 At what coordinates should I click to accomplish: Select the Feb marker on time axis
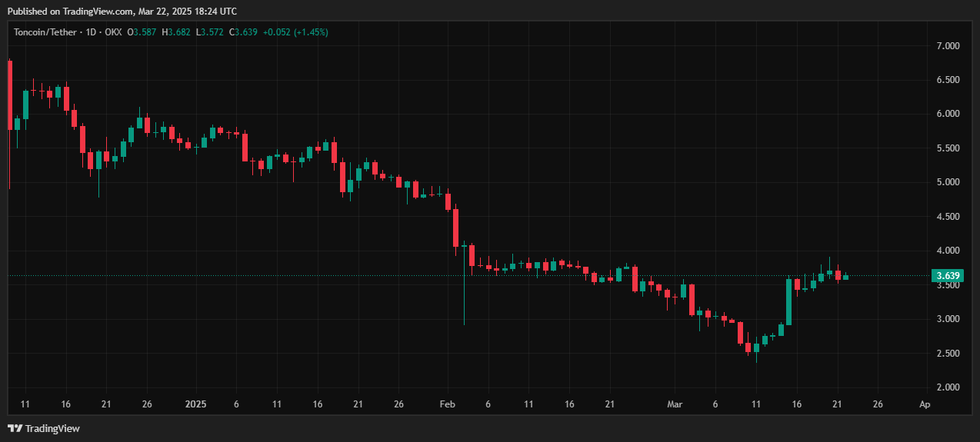coord(447,404)
